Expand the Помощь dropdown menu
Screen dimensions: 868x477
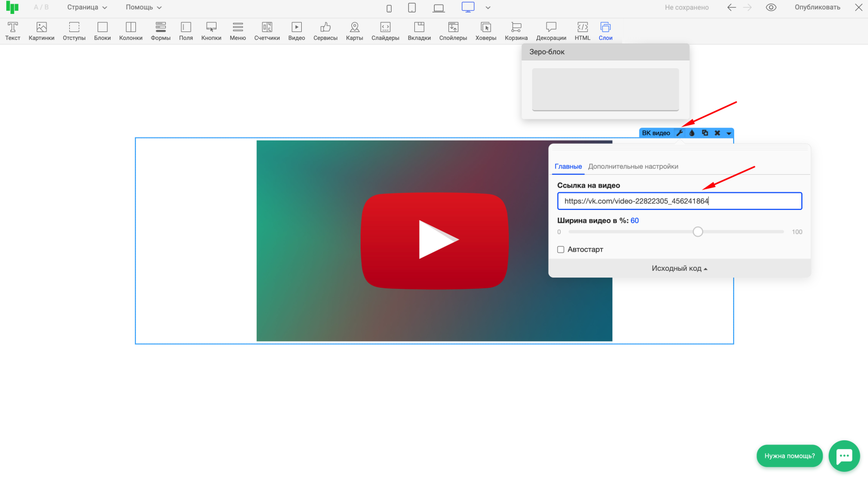144,7
